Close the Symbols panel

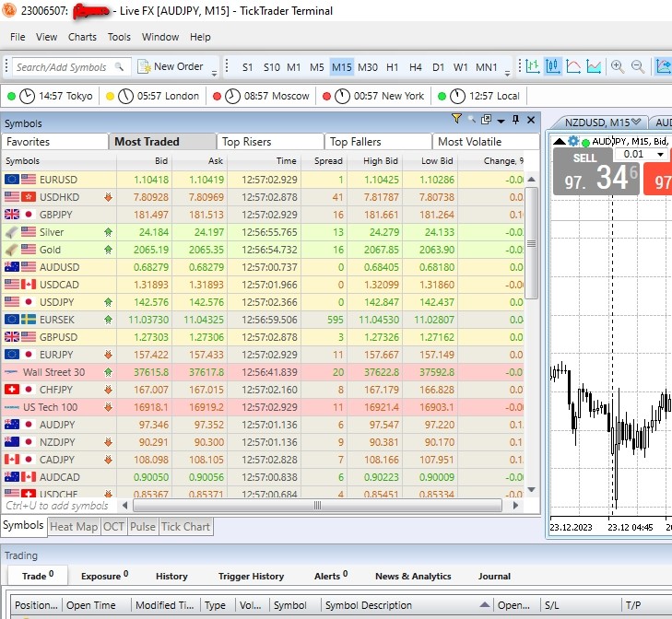(x=531, y=120)
